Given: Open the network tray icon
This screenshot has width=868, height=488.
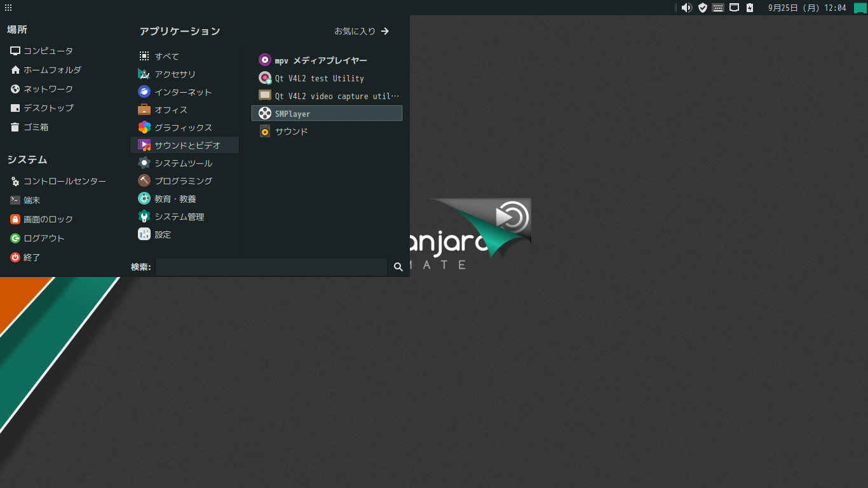Looking at the screenshot, I should pyautogui.click(x=734, y=8).
